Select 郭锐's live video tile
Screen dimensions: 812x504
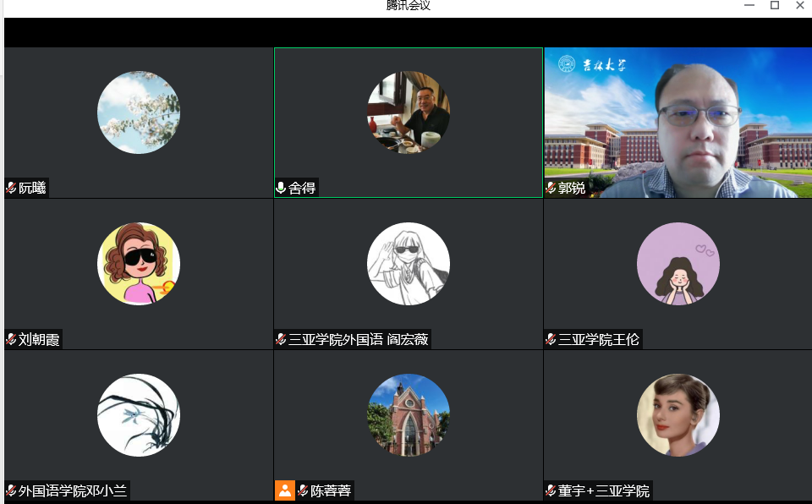pos(678,123)
